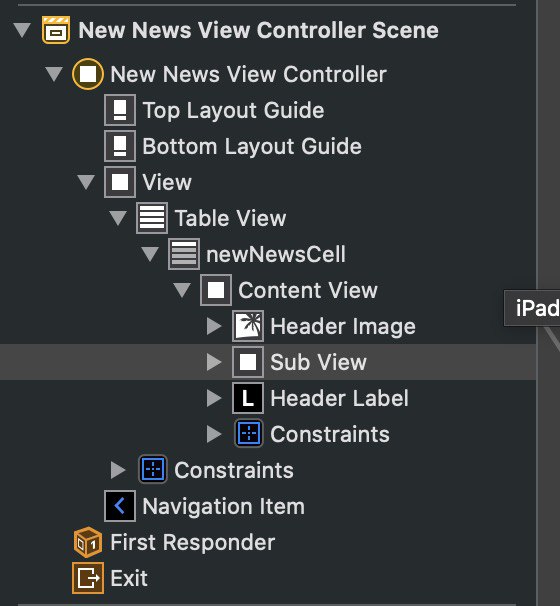
Task: Collapse the New News View Controller Scene
Action: tap(22, 30)
